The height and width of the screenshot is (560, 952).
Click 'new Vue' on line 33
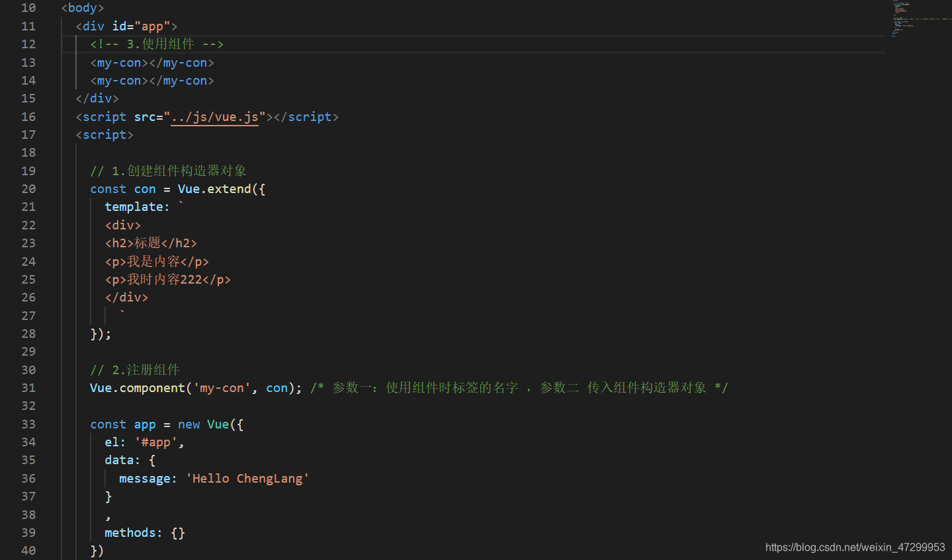coord(203,424)
